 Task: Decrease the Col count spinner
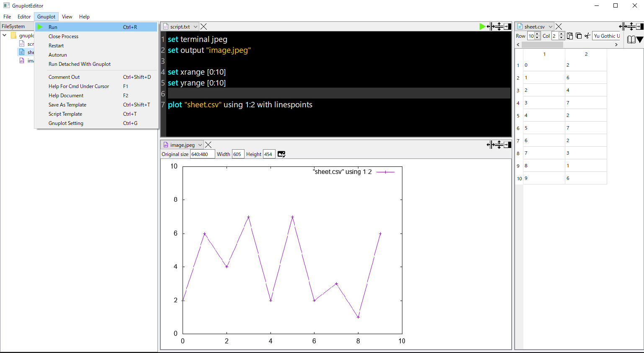coord(562,38)
